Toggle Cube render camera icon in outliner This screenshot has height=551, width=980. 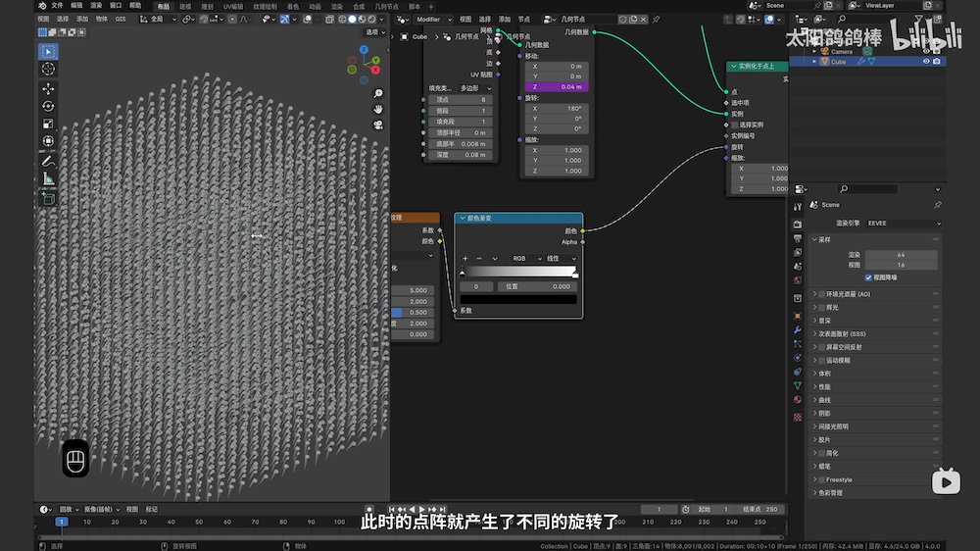(936, 62)
